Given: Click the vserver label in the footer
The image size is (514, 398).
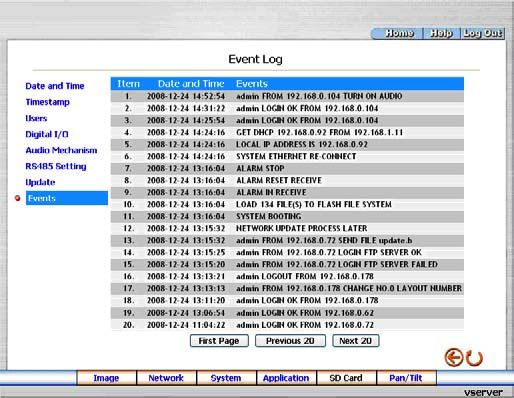Looking at the screenshot, I should tap(483, 392).
